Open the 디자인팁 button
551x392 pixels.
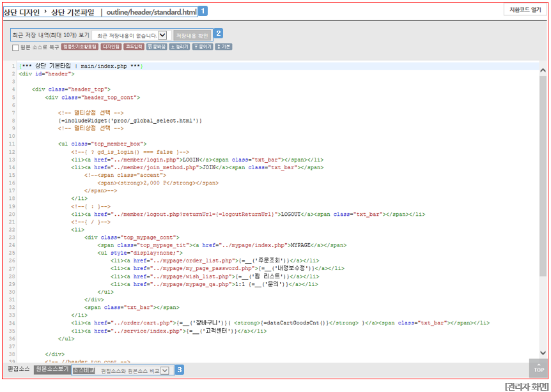[111, 47]
